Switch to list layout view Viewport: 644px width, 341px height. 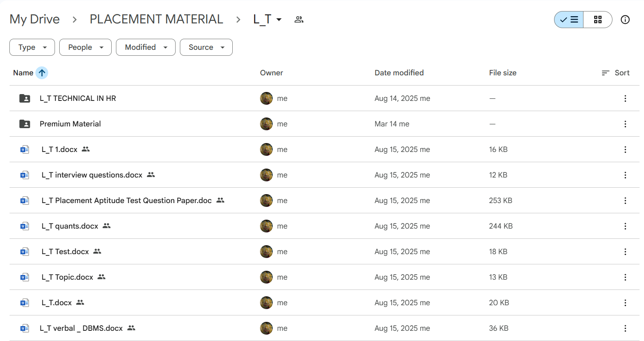569,20
